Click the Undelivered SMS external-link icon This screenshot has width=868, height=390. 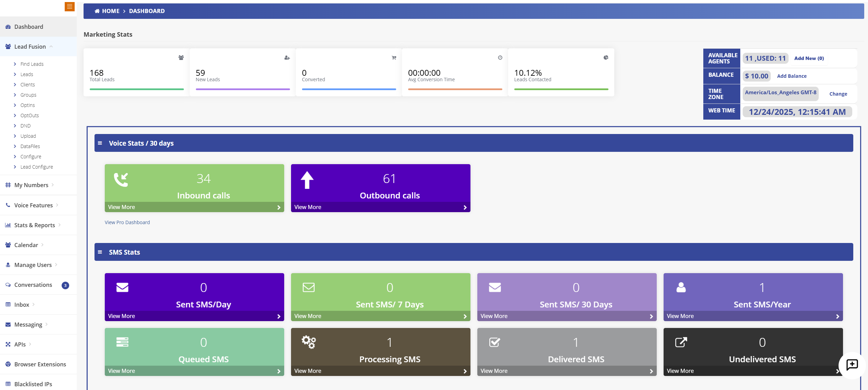pyautogui.click(x=681, y=342)
